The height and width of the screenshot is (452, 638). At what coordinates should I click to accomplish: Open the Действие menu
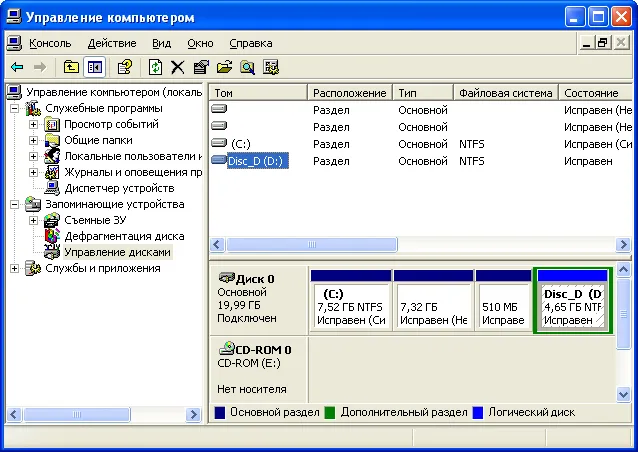click(112, 43)
